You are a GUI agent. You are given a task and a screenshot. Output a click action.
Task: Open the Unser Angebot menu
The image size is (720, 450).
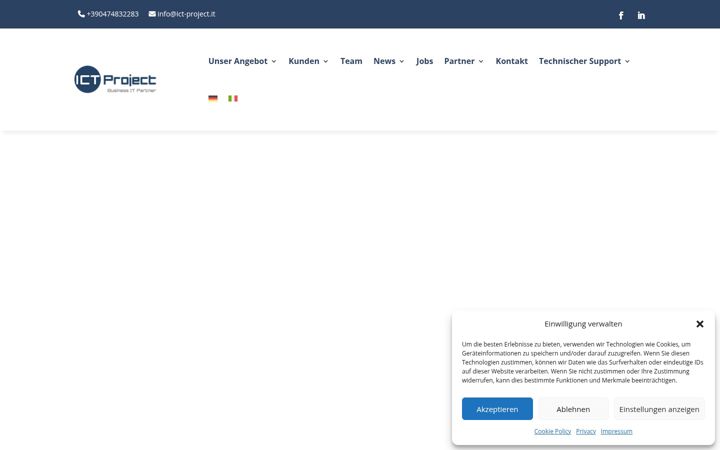click(x=238, y=61)
